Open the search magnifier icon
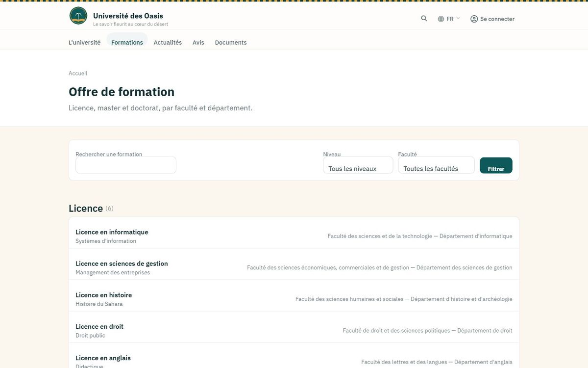 [x=424, y=19]
